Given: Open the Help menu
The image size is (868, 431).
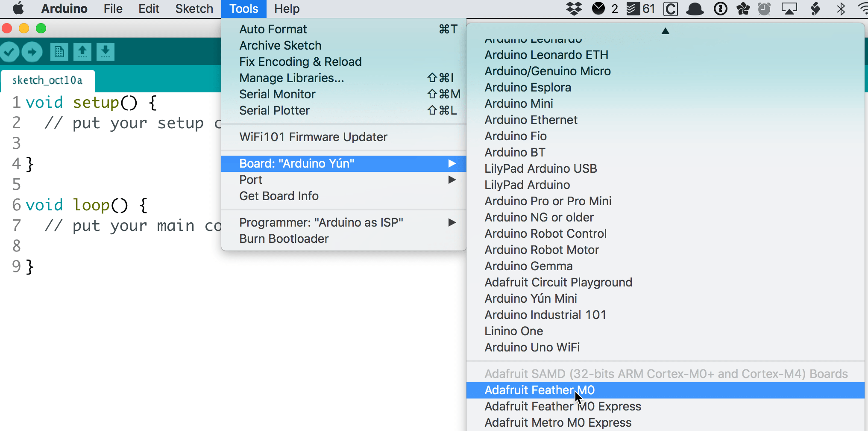Looking at the screenshot, I should [x=287, y=9].
